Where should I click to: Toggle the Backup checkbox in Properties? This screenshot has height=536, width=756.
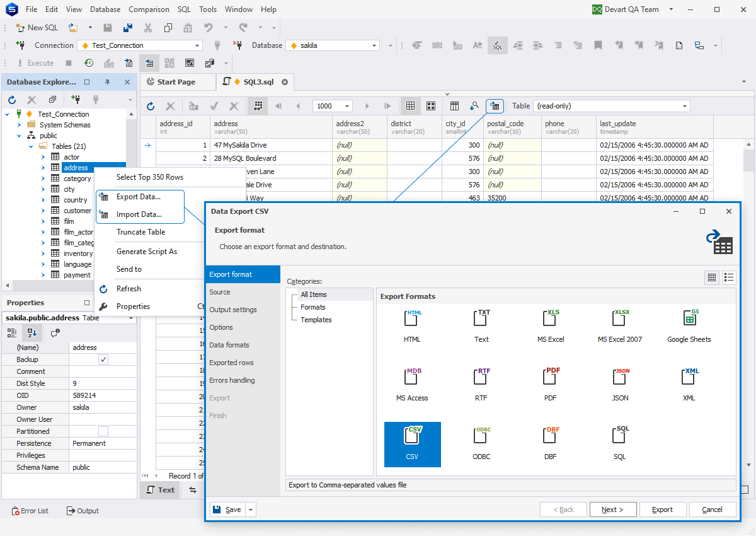[103, 359]
